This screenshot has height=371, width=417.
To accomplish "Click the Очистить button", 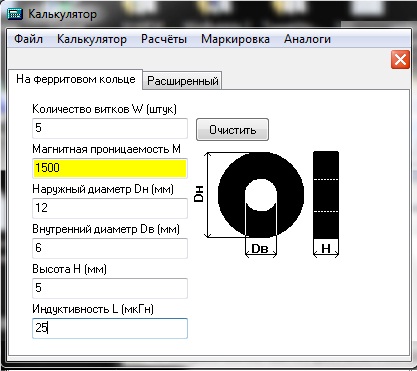I will point(232,129).
